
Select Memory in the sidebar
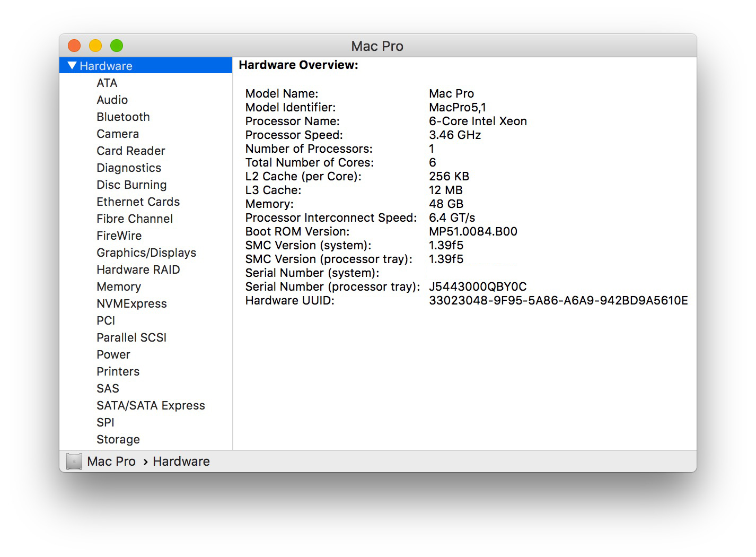pos(119,287)
